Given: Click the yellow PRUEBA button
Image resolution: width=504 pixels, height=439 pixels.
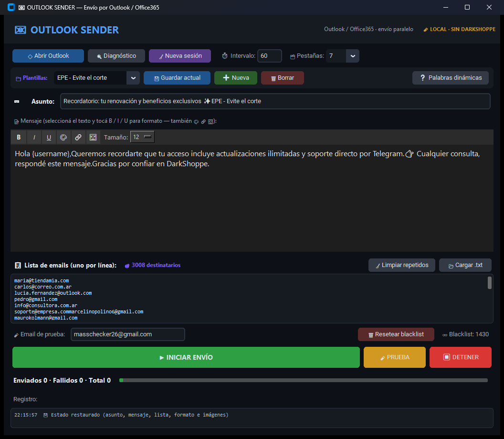Looking at the screenshot, I should pos(394,357).
